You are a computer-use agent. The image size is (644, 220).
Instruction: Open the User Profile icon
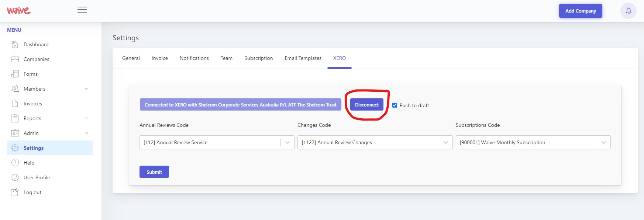[15, 177]
